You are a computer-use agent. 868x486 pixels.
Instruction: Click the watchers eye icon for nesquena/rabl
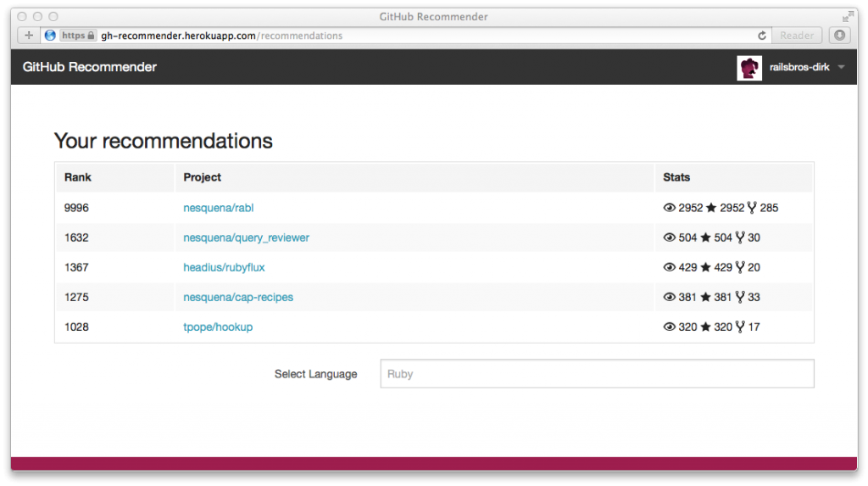(x=669, y=208)
